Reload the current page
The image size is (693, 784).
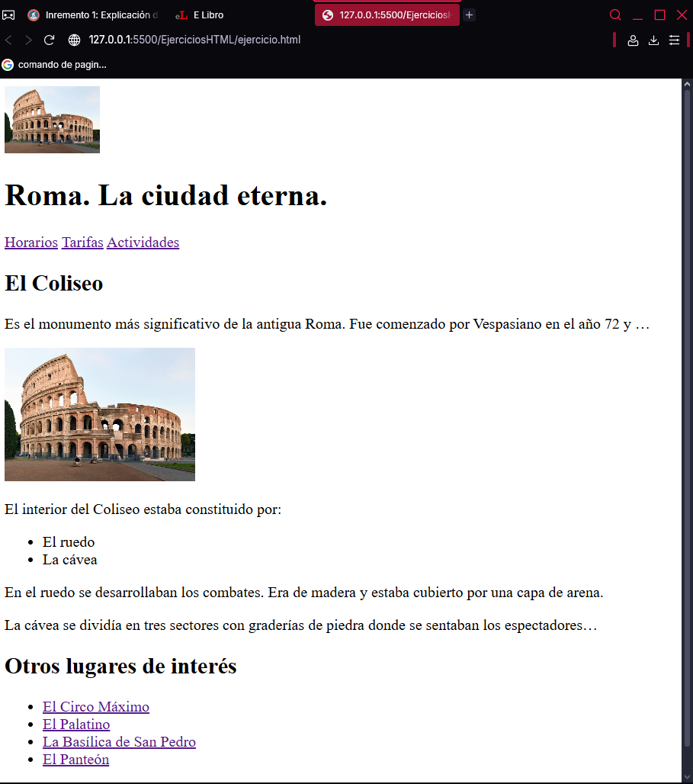(x=49, y=40)
